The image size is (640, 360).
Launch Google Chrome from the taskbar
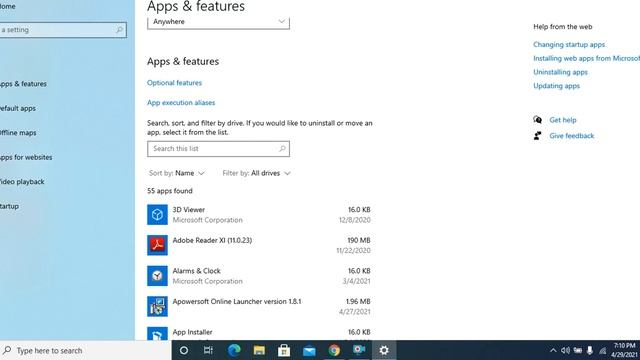pos(334,350)
